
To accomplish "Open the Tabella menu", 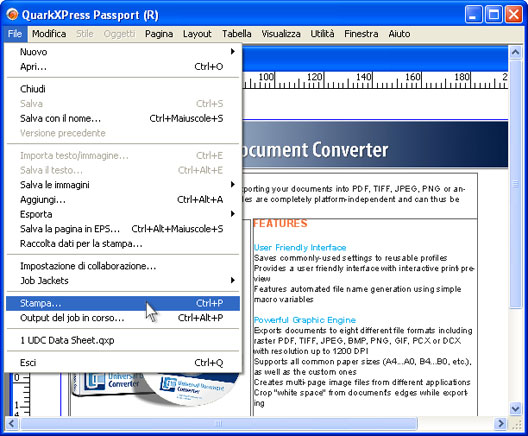I will pyautogui.click(x=236, y=34).
